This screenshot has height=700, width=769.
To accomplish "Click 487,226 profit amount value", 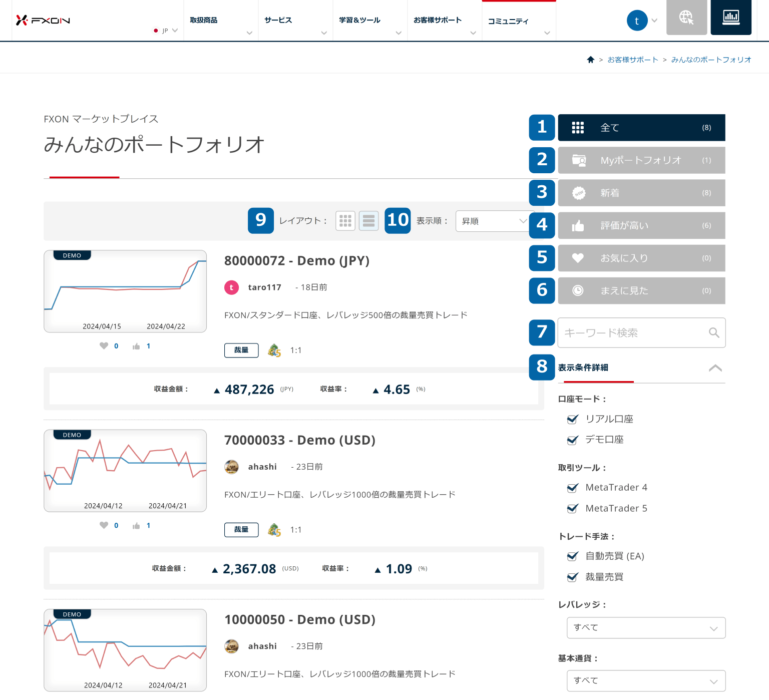I will (x=249, y=390).
